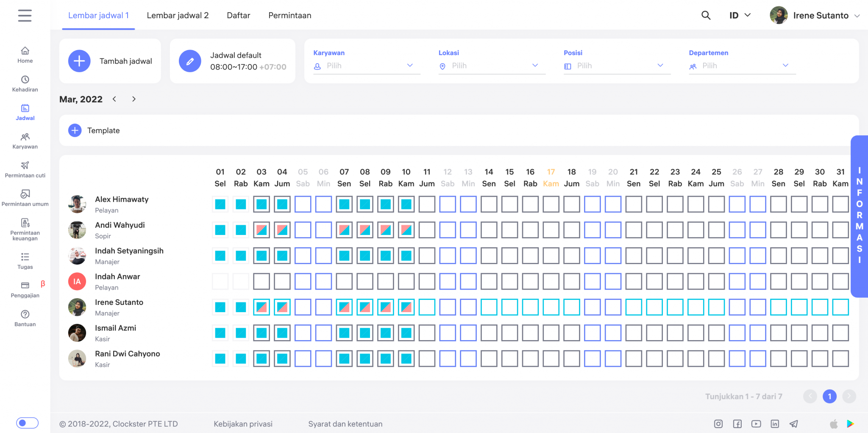Click the blue plus Tambah jadwal icon

pyautogui.click(x=79, y=61)
